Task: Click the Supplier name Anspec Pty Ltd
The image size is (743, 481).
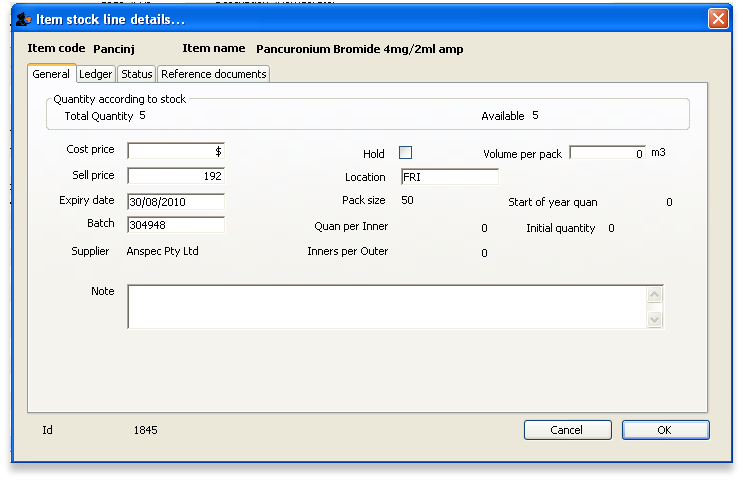Action: 162,251
